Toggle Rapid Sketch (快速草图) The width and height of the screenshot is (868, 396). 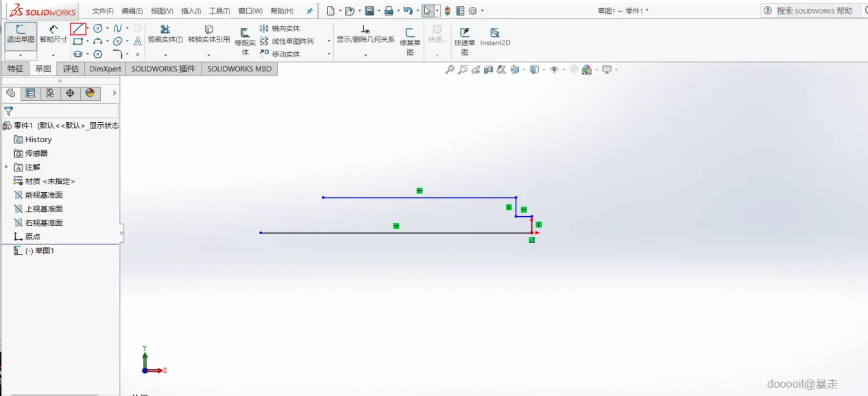[x=464, y=41]
